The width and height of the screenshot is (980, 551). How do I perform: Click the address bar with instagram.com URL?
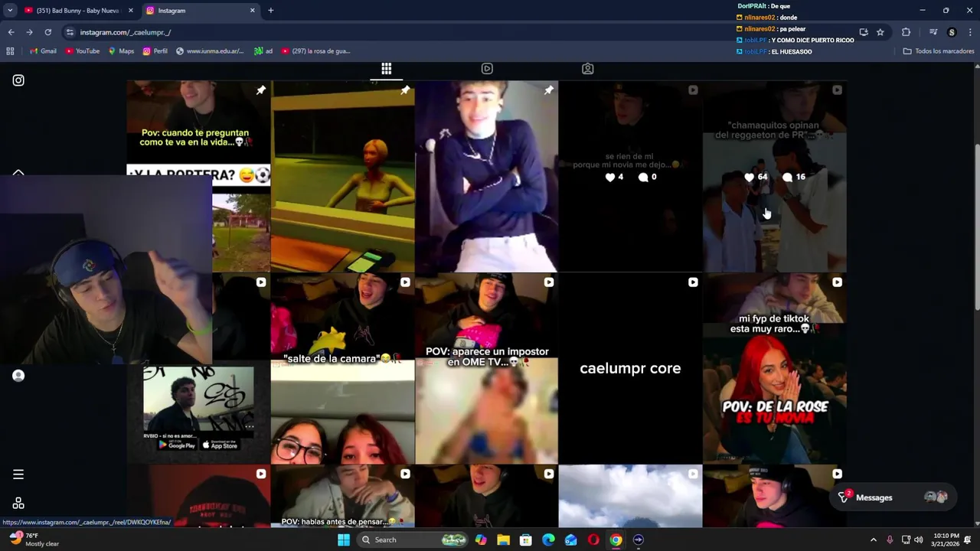pos(459,32)
